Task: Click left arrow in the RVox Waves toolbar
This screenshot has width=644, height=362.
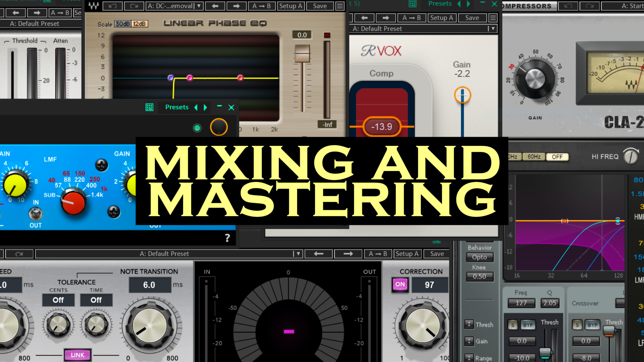Action: 364,18
